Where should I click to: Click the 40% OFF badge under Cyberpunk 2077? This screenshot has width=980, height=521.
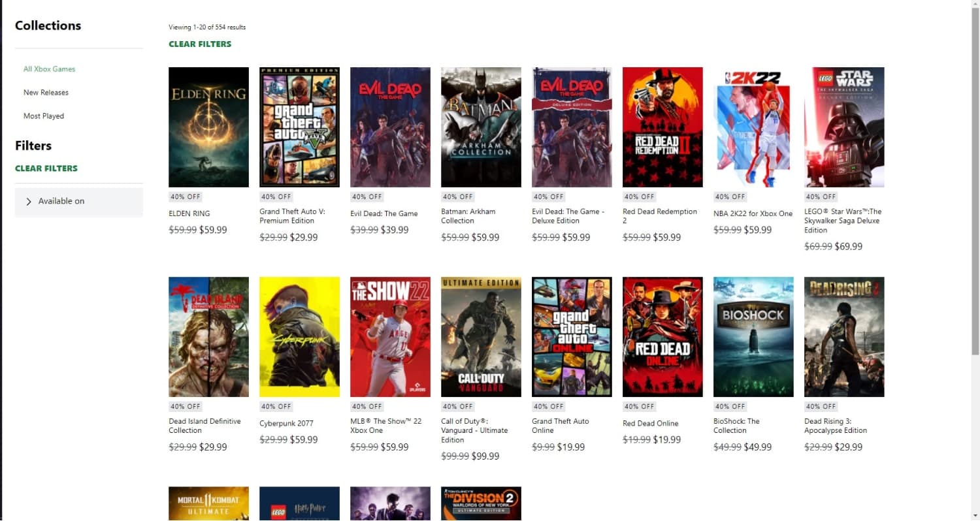[276, 406]
